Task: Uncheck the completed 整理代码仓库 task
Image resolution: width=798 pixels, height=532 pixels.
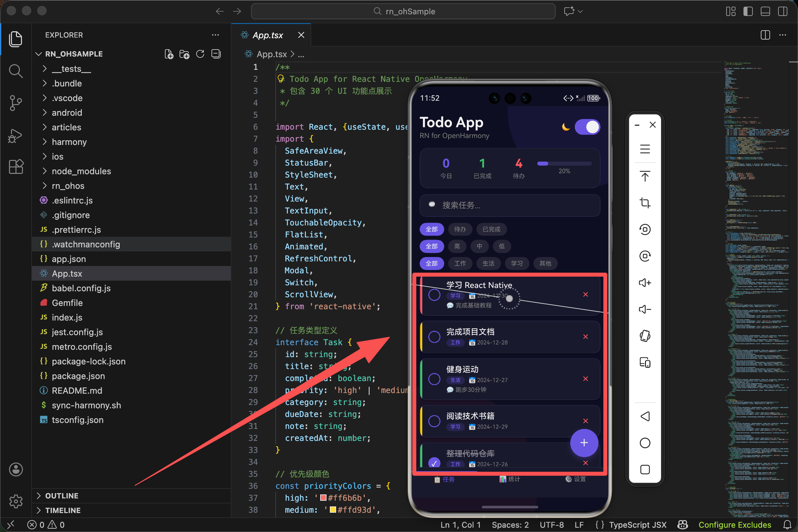Action: pyautogui.click(x=434, y=463)
